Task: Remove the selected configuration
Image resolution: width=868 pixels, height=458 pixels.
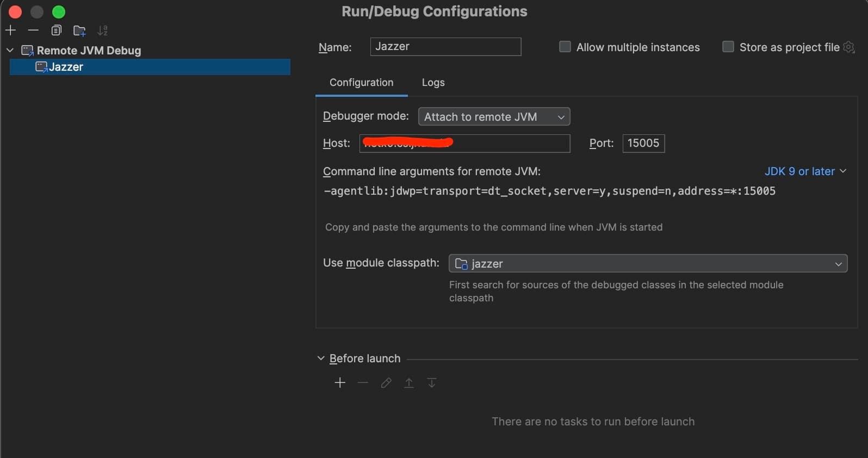Action: [33, 30]
